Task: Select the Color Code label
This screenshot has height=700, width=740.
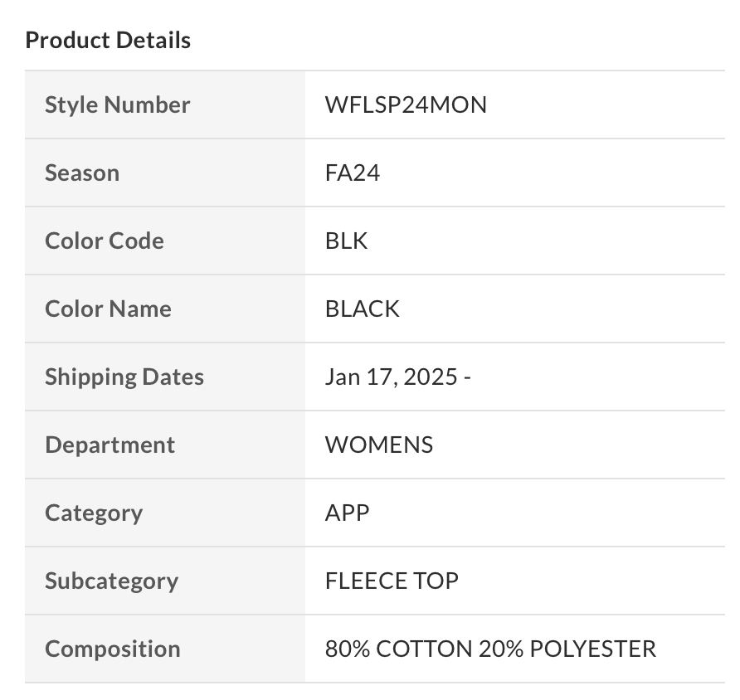Action: (105, 241)
